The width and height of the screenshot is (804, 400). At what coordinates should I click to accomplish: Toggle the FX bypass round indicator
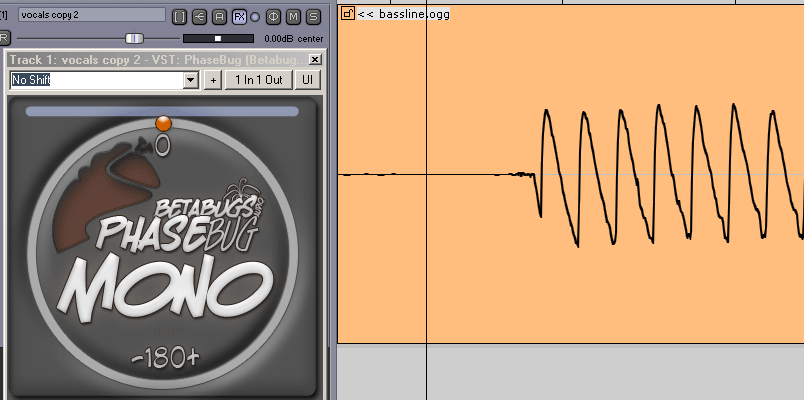click(x=255, y=17)
